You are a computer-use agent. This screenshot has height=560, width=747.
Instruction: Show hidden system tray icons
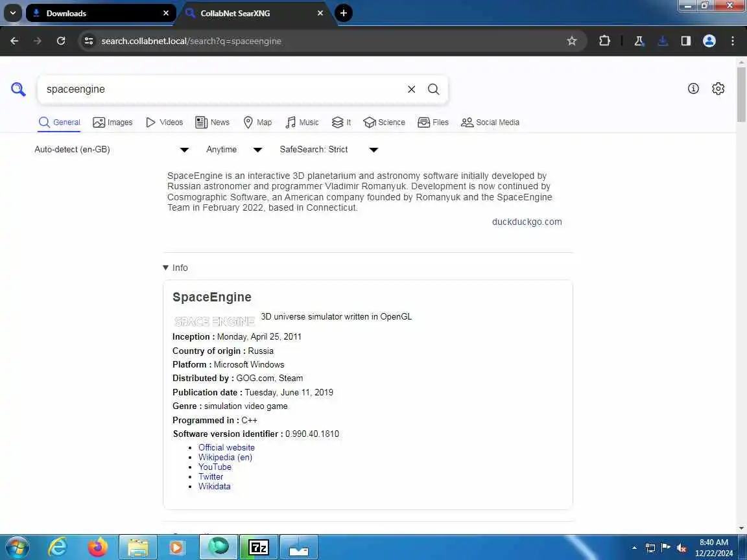point(634,548)
